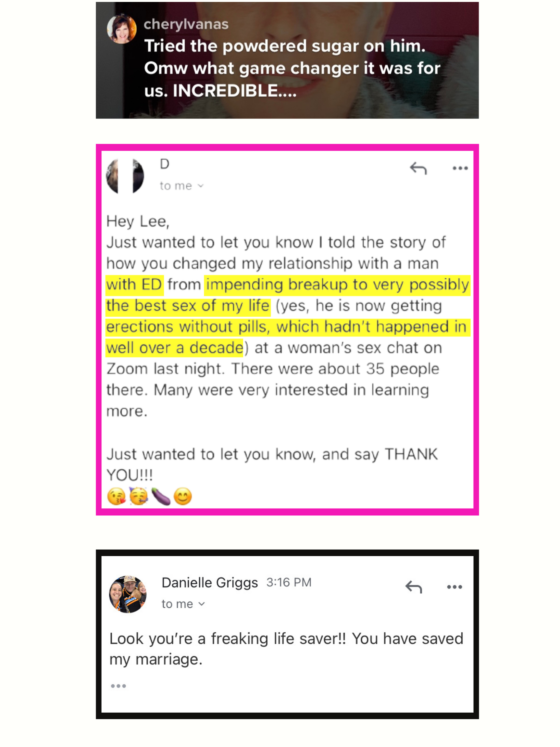Expand 'to me' under Danielle Griggs
Screen dimensions: 560x747
[183, 604]
